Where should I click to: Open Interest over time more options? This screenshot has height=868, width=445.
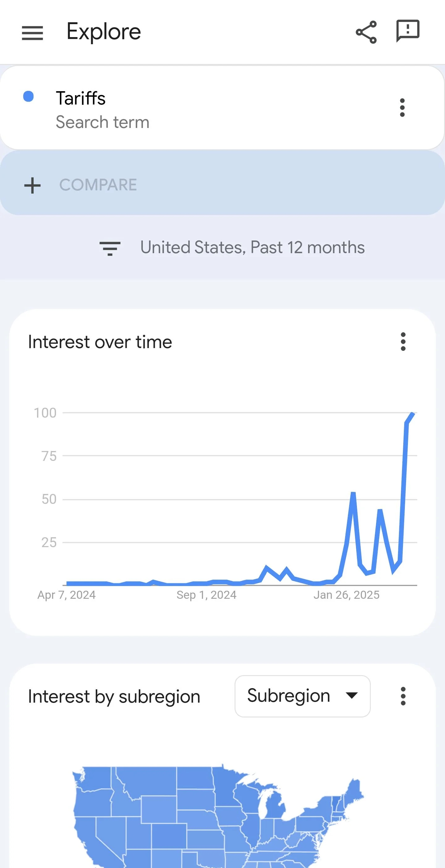pos(403,342)
